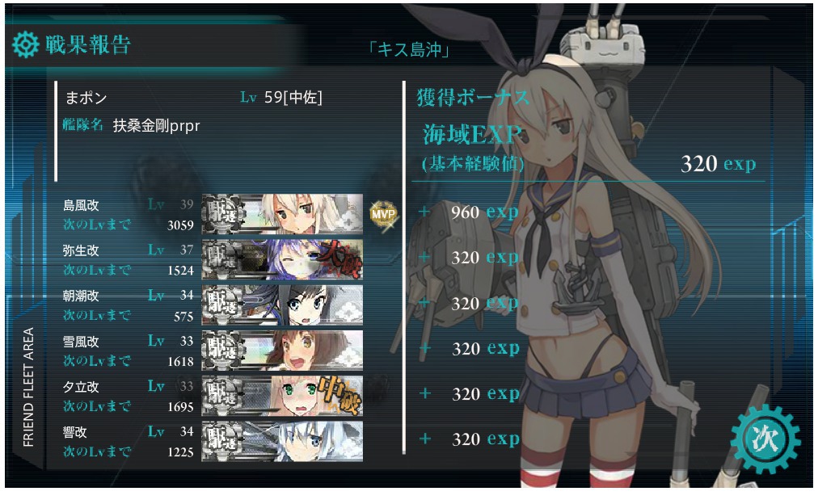Screen dimensions: 835x504
Task: Select 朝潮改 ship portrait banner
Action: pos(282,305)
